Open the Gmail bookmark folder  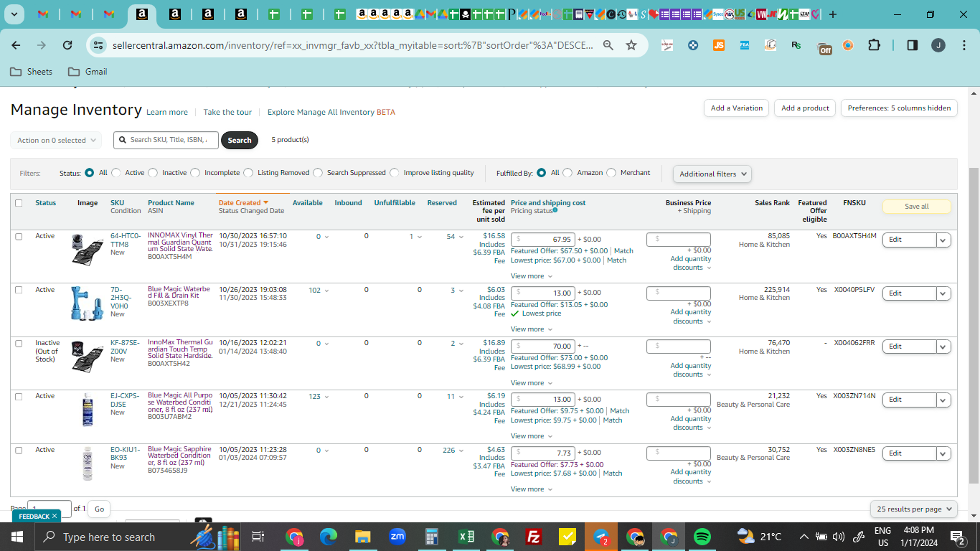[88, 72]
